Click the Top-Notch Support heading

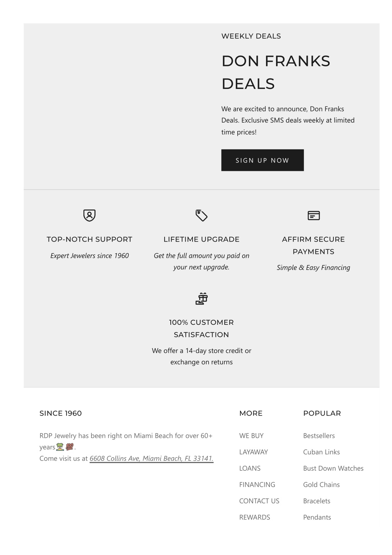[89, 239]
